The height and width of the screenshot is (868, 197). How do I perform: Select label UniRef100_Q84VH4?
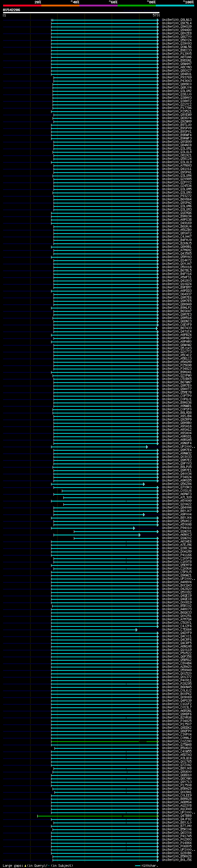[x=177, y=507]
